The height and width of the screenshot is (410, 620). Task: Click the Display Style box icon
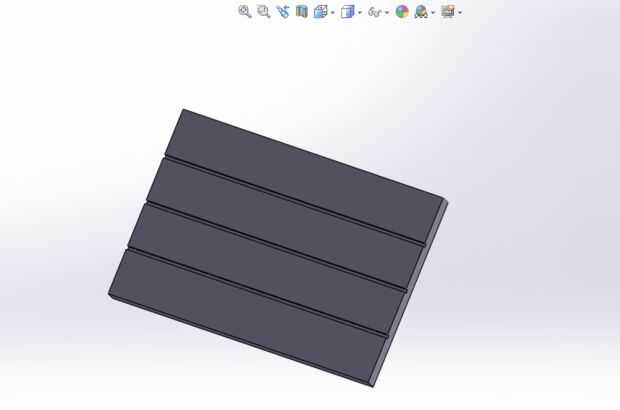(348, 12)
